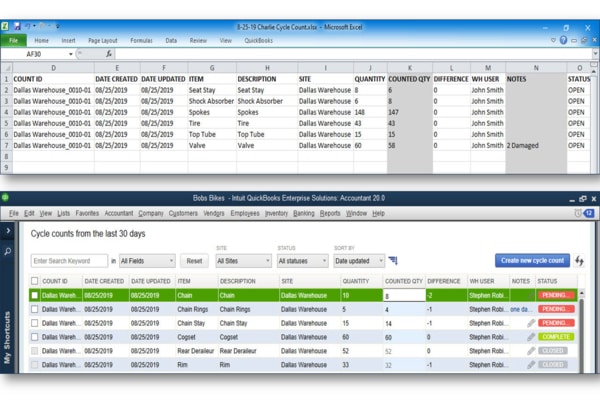Minimize the Excel ribbon with the caret icon
This screenshot has height=400, width=600.
(x=553, y=40)
